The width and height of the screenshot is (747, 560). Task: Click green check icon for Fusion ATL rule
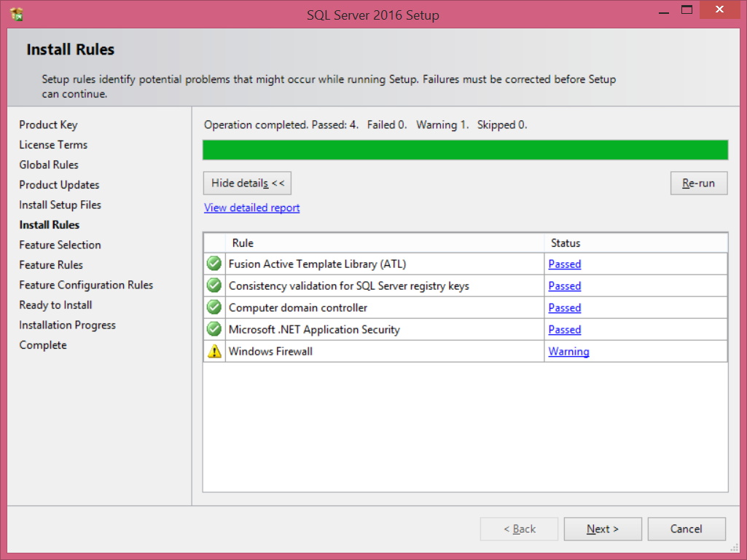[214, 264]
